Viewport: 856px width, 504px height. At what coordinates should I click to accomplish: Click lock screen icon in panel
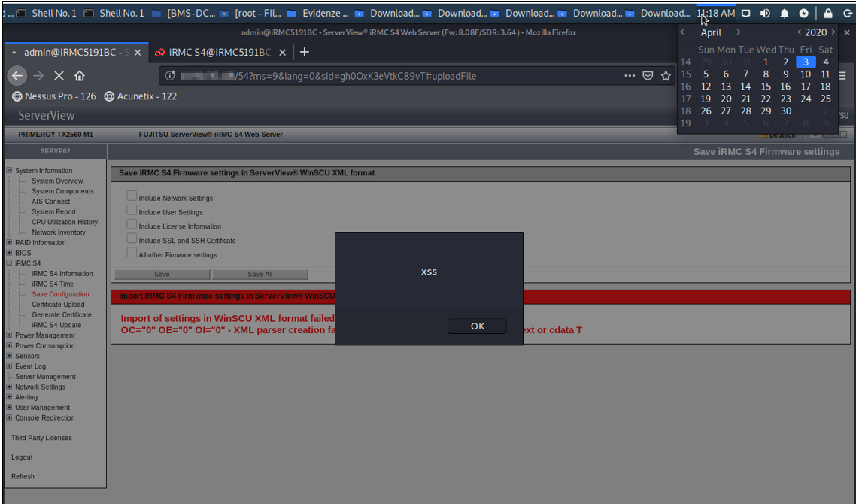click(828, 13)
